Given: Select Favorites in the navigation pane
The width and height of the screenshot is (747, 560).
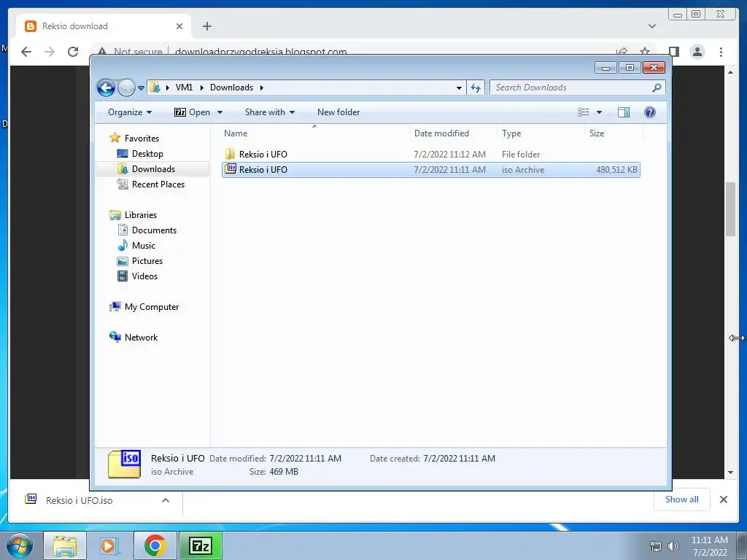Looking at the screenshot, I should 142,138.
